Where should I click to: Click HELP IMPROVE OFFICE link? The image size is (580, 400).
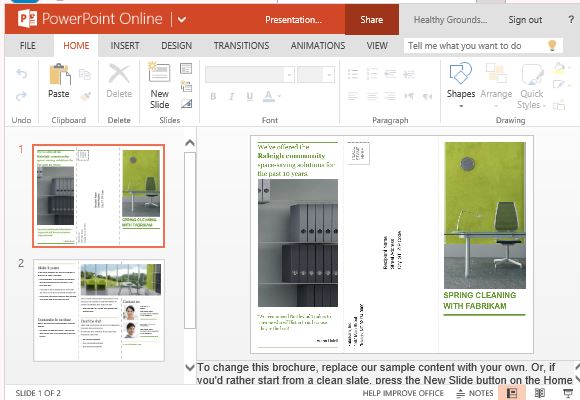pos(403,393)
